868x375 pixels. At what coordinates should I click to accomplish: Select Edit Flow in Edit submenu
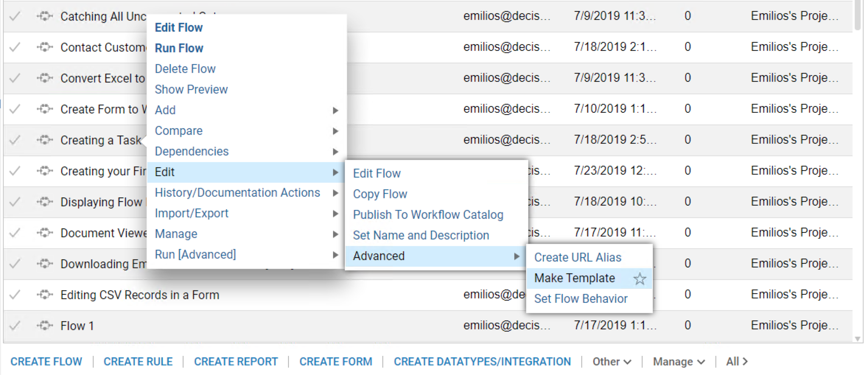pyautogui.click(x=377, y=174)
